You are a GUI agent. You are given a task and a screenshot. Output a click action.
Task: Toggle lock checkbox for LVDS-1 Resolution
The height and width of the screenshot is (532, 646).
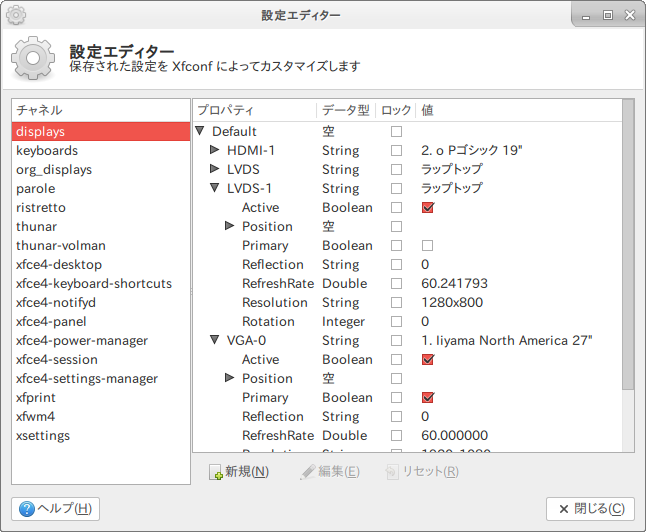click(x=396, y=302)
